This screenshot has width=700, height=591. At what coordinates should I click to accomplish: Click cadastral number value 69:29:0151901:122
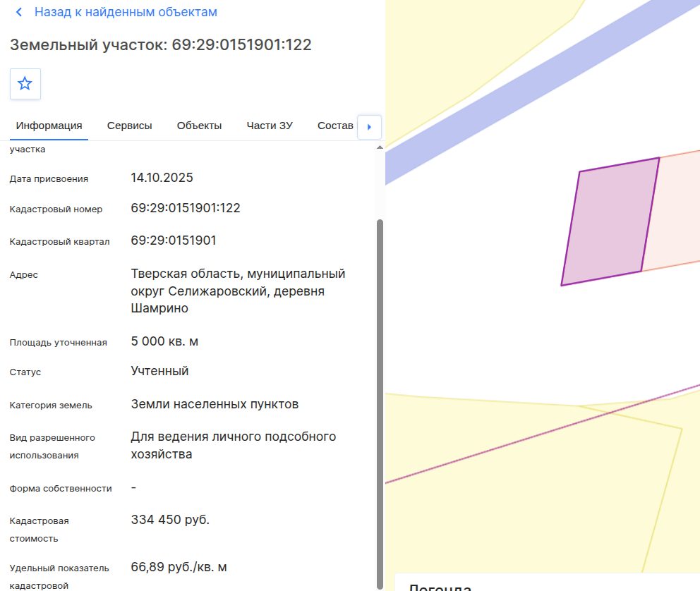tap(186, 208)
